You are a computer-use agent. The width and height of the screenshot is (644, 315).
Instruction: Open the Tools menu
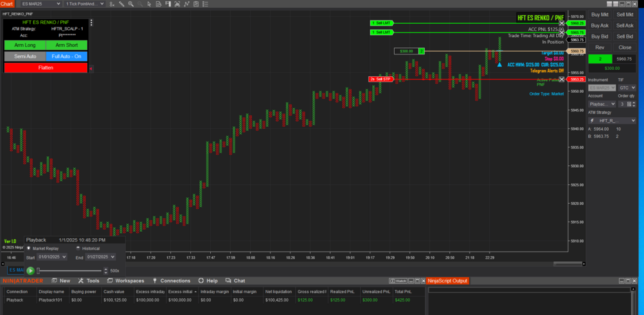click(88, 281)
